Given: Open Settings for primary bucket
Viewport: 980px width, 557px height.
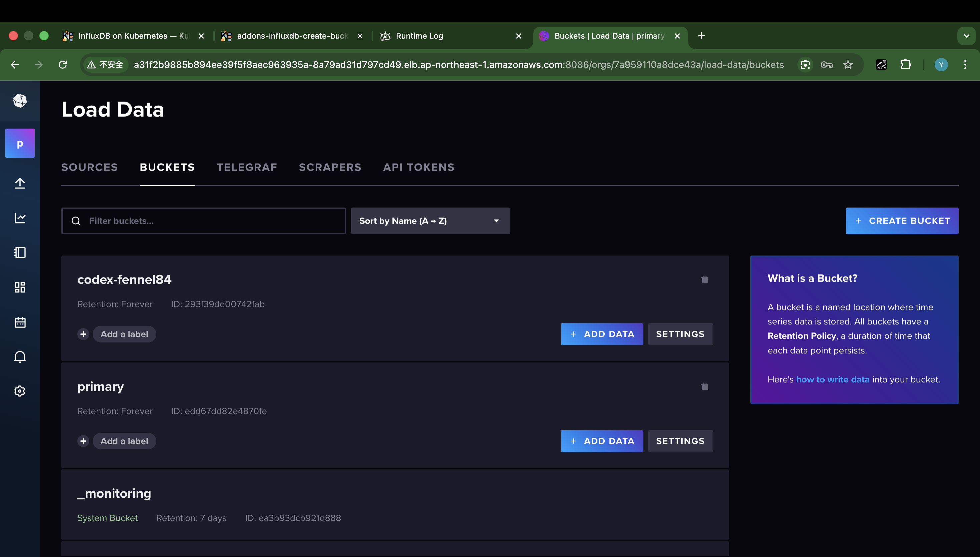Looking at the screenshot, I should (680, 441).
